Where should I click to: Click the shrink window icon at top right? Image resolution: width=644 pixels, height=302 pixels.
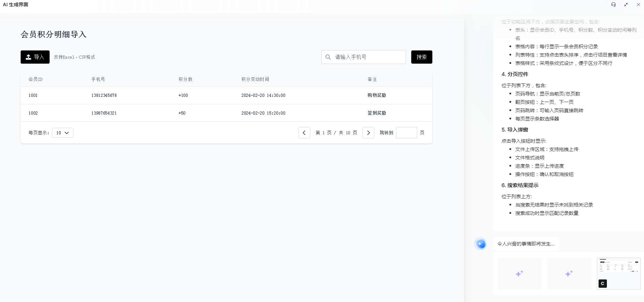[626, 5]
